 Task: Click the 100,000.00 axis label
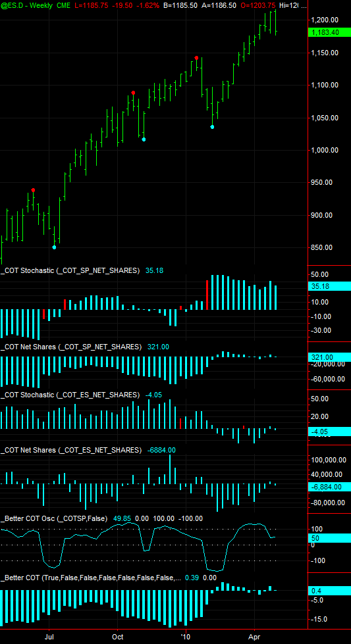point(327,460)
